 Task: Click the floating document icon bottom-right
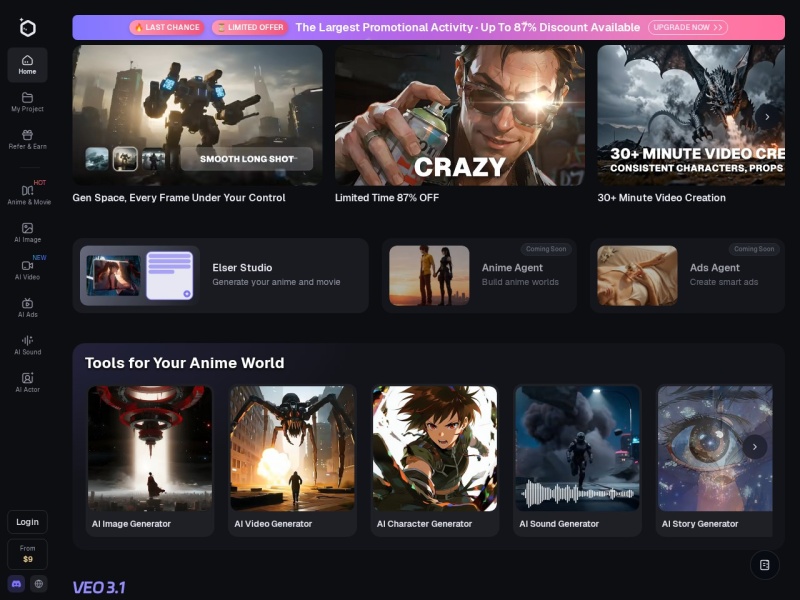[764, 565]
